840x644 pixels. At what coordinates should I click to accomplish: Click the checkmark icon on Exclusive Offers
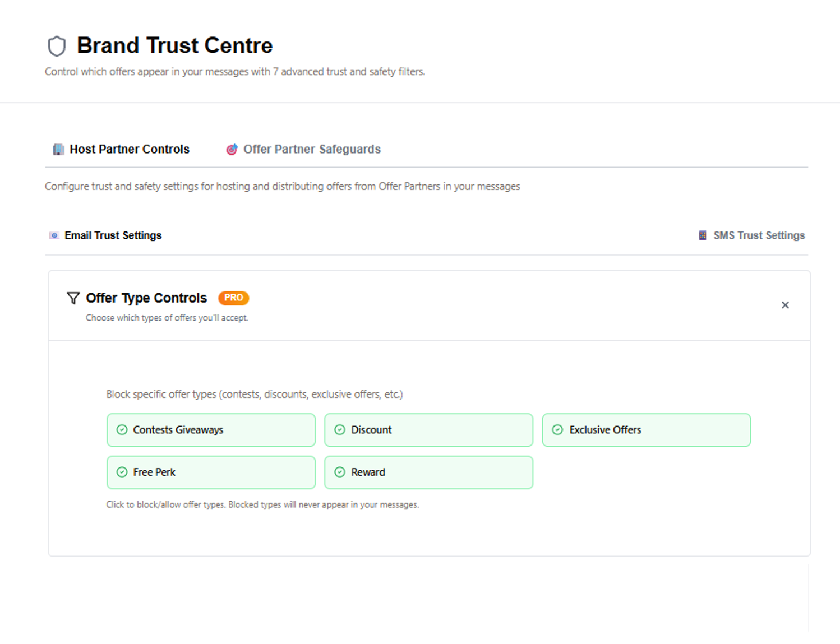(557, 430)
